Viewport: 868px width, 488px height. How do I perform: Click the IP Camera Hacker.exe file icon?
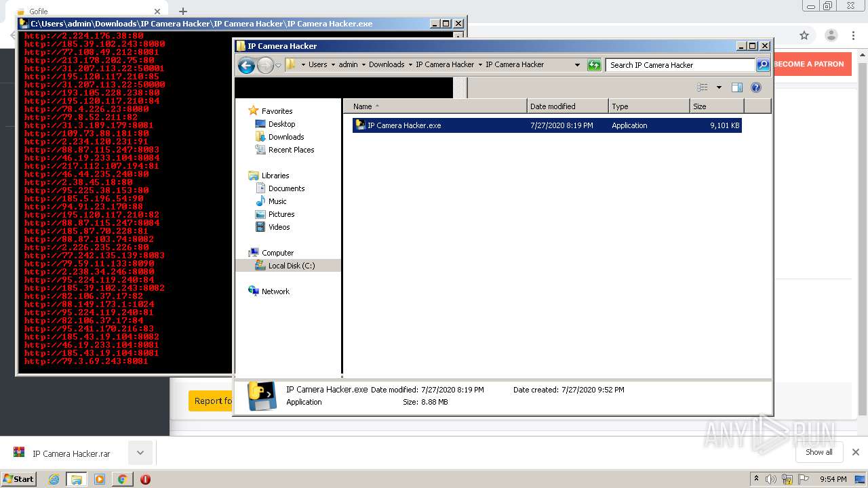point(360,125)
